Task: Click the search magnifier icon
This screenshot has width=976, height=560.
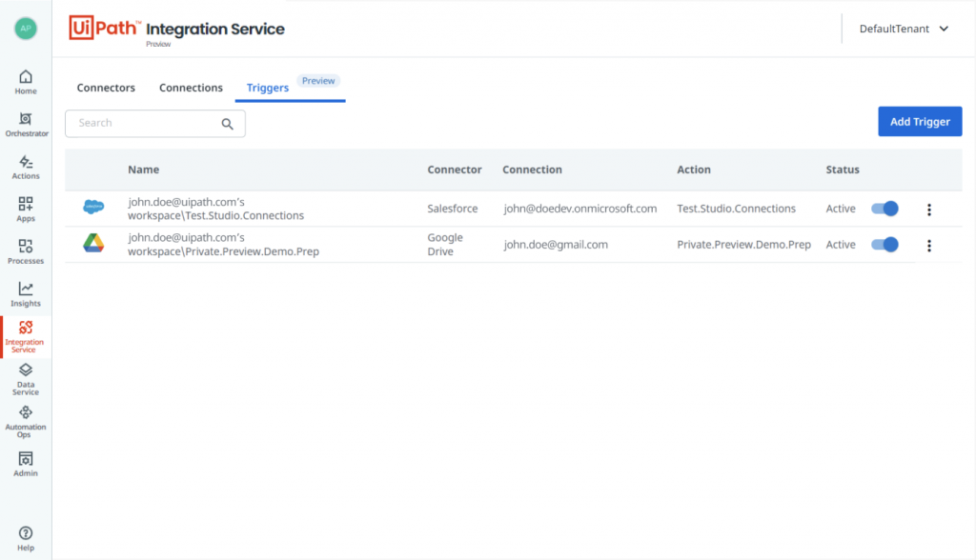Action: [x=227, y=124]
